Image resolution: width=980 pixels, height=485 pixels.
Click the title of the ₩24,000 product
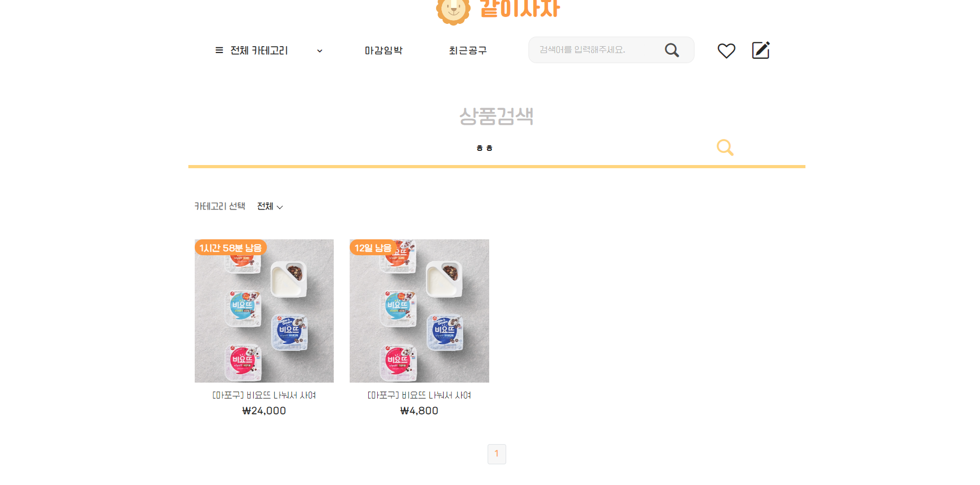click(x=264, y=395)
